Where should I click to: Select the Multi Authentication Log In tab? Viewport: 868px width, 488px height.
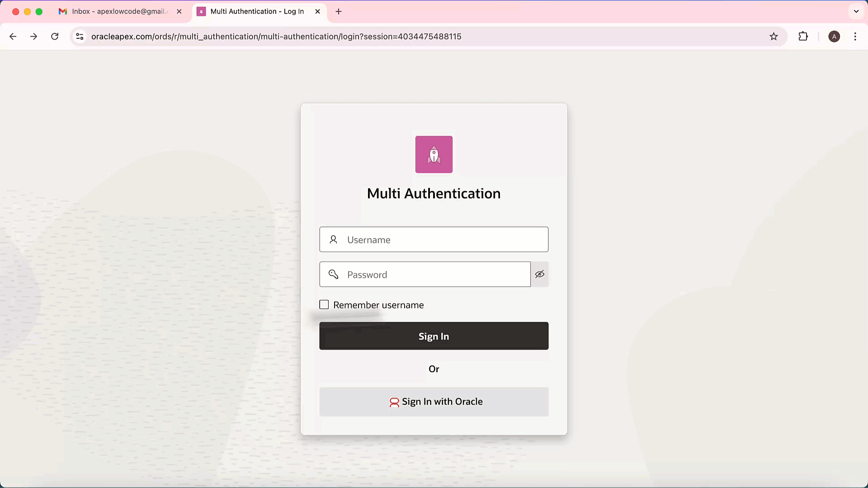tap(257, 12)
